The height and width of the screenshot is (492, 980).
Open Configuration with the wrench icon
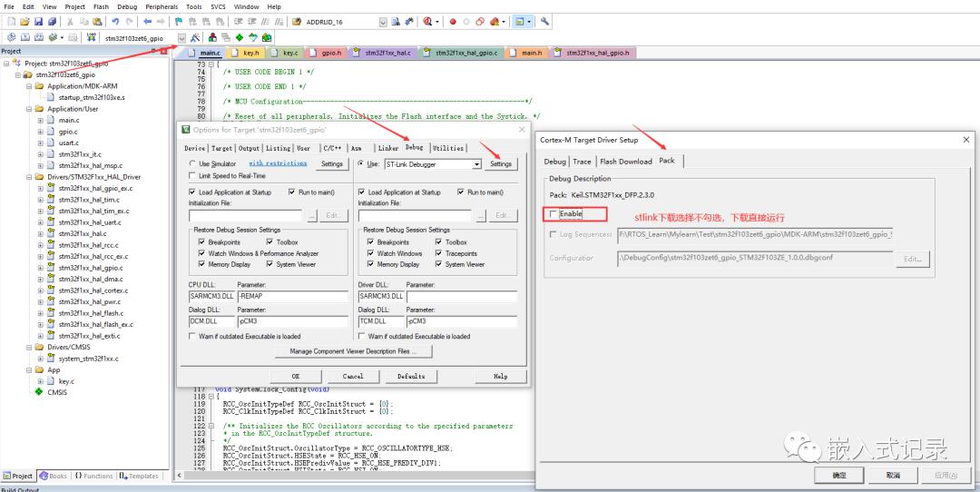click(x=545, y=21)
